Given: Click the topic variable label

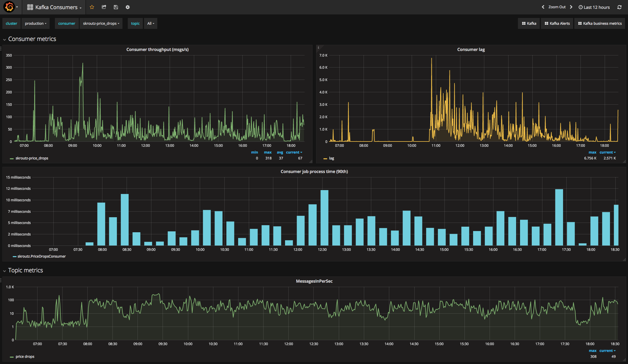Looking at the screenshot, I should pyautogui.click(x=135, y=24).
